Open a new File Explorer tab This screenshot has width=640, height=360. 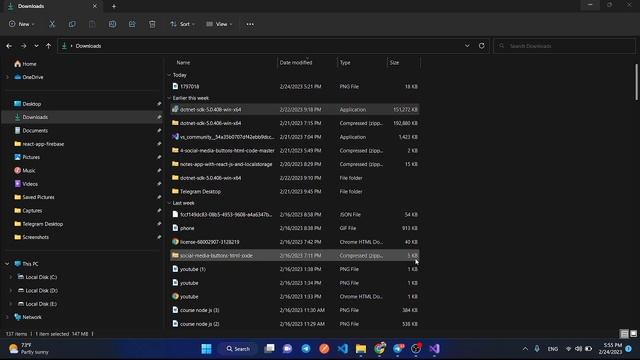click(x=114, y=6)
